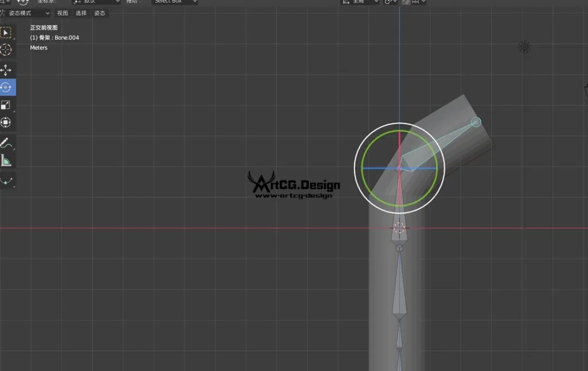Toggle the snap magnet button

(x=406, y=2)
